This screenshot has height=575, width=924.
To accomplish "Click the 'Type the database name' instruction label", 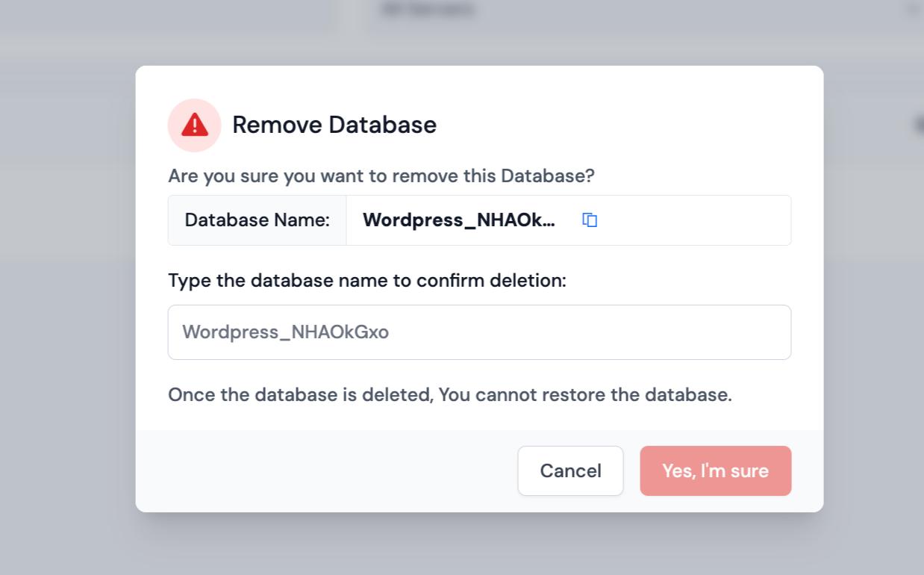I will pos(367,280).
